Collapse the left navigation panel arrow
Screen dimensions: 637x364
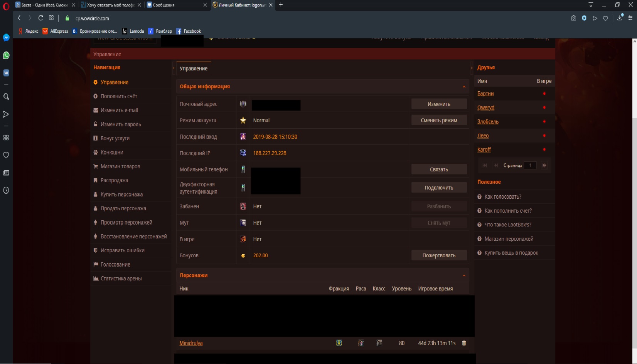pos(174,68)
